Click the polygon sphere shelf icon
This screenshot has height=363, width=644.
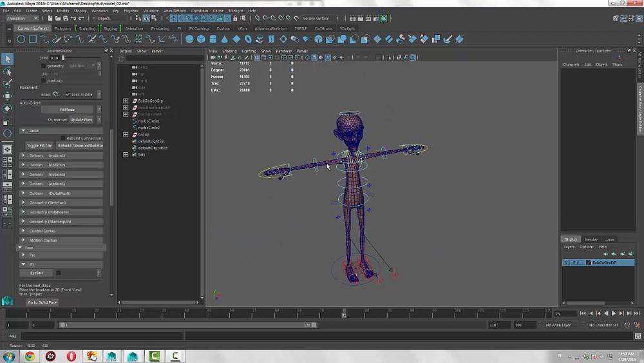[x=190, y=39]
